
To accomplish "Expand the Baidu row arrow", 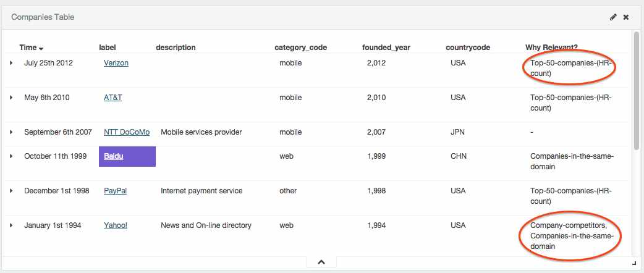I will click(11, 156).
